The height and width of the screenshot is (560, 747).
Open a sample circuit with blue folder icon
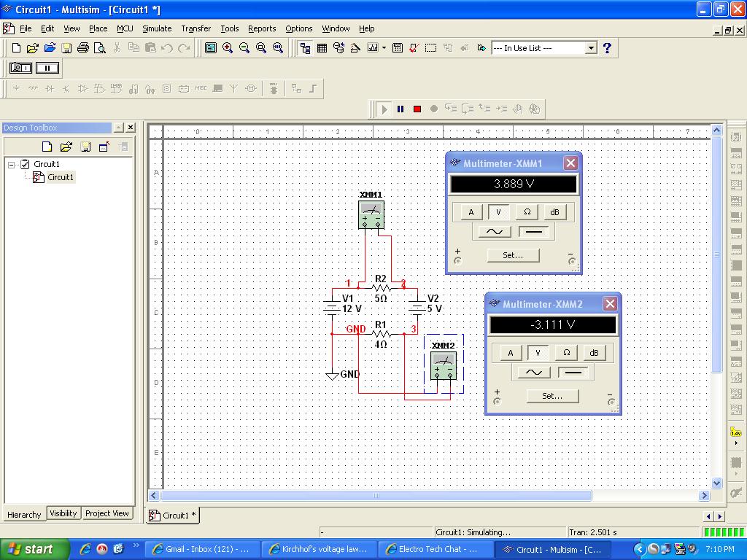pos(50,47)
